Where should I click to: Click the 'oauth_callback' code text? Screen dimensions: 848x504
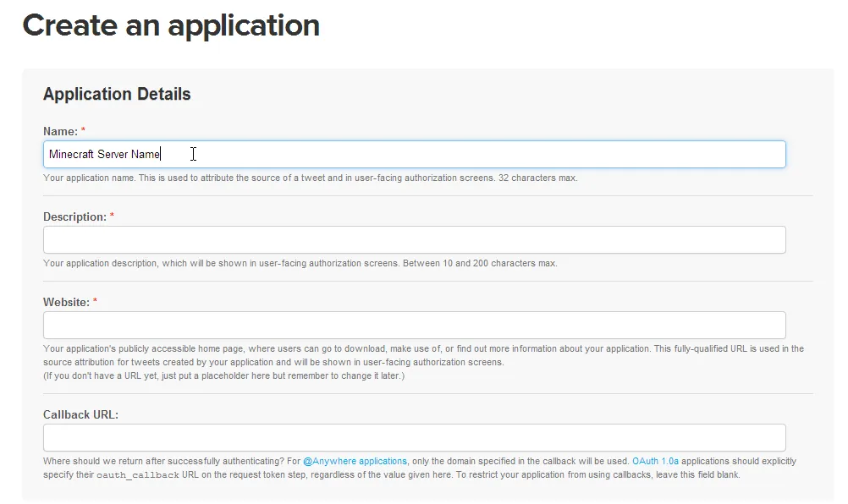[137, 475]
